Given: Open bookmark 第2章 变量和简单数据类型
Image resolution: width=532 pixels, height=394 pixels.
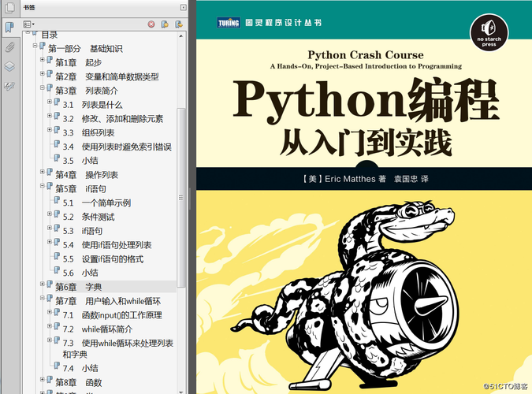Looking at the screenshot, I should coord(107,76).
